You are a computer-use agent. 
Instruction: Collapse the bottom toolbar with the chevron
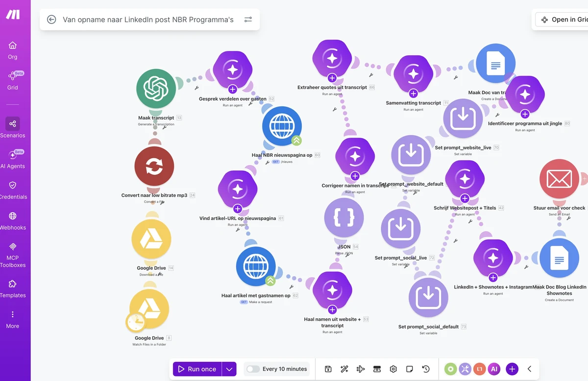[x=529, y=369]
